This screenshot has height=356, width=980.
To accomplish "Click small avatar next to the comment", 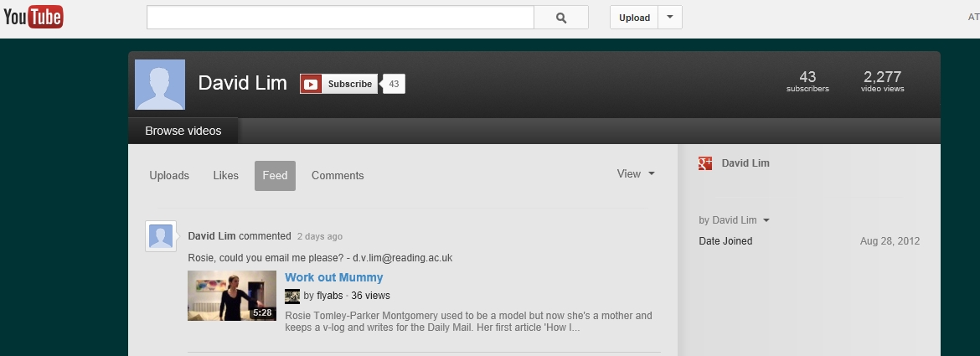I will click(161, 236).
